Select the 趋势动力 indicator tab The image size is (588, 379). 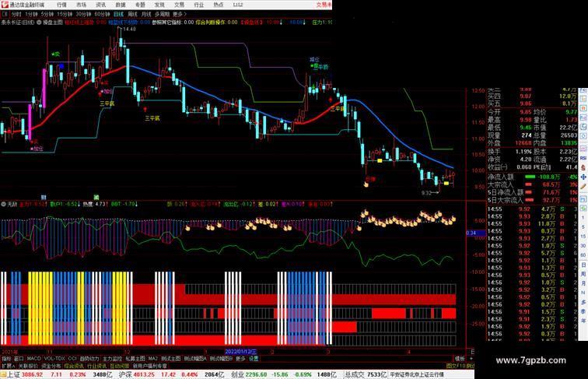click(x=89, y=359)
